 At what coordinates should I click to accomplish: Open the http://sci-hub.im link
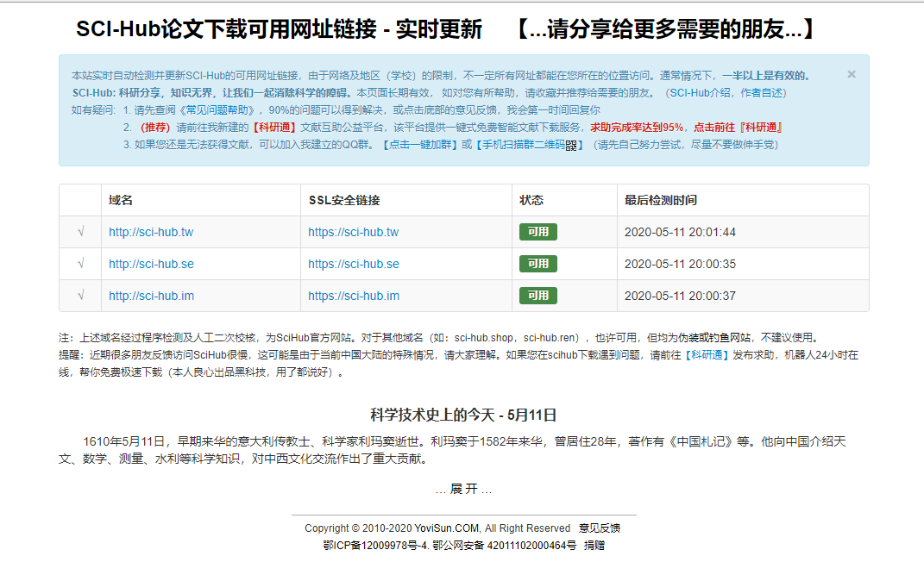[x=152, y=296]
